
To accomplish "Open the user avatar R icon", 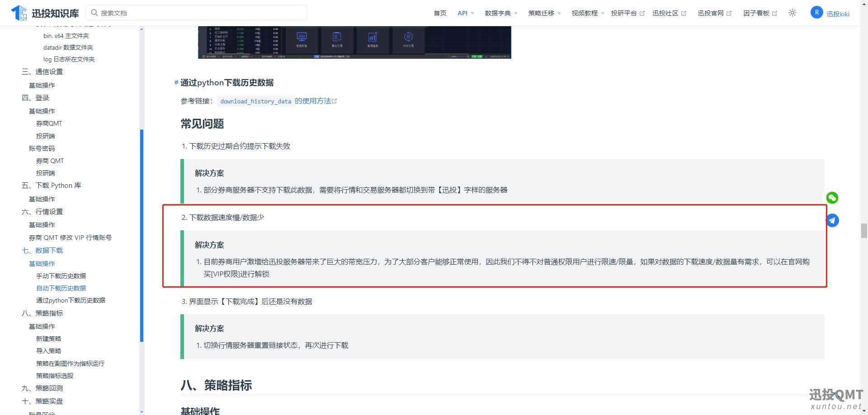I will point(816,13).
